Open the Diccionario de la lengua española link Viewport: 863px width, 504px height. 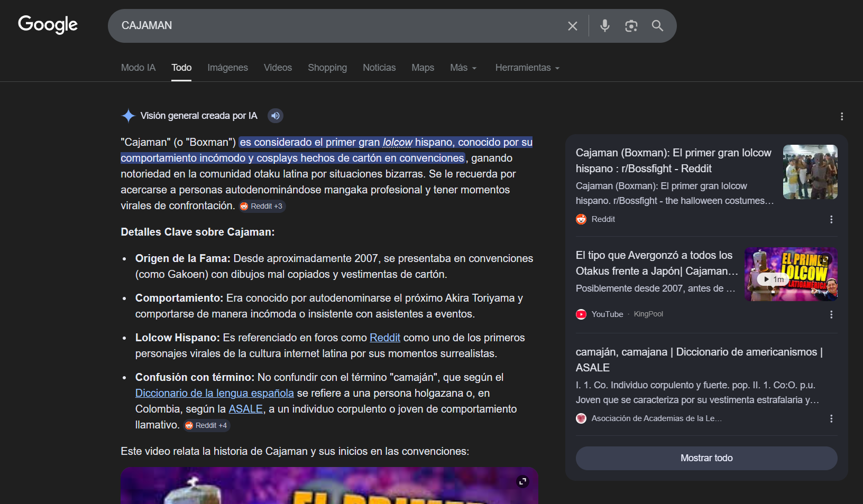(215, 393)
